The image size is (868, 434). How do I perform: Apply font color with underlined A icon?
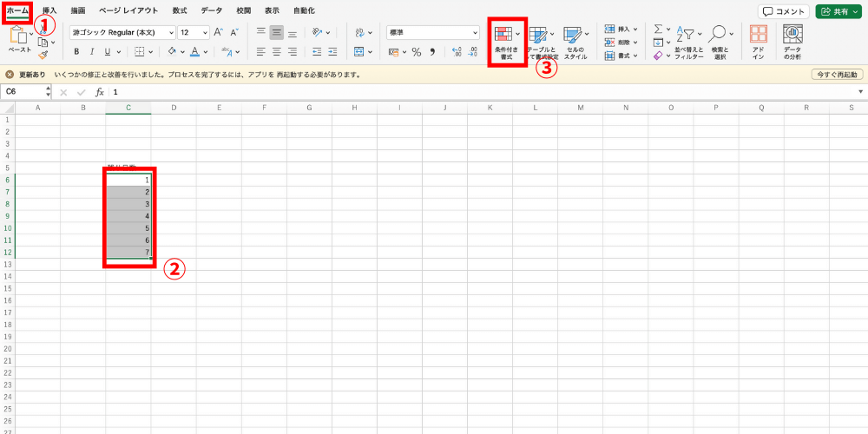(x=194, y=51)
